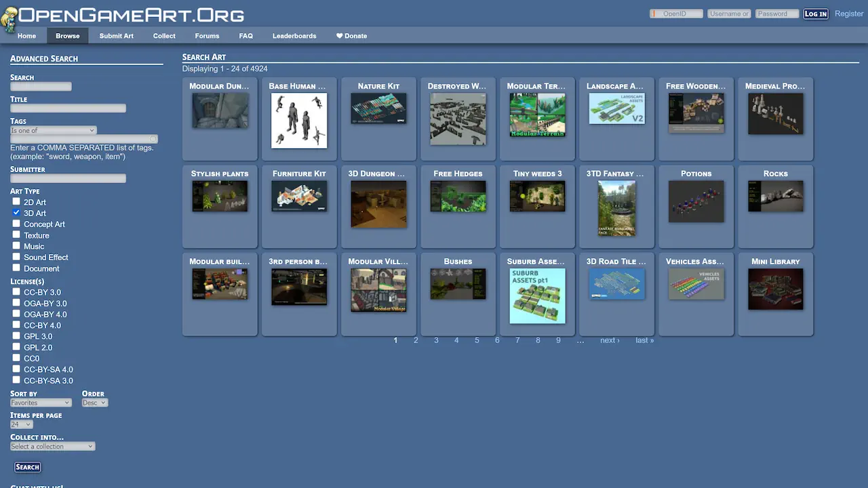Open the Free Wooden... thumbnail

(x=696, y=113)
